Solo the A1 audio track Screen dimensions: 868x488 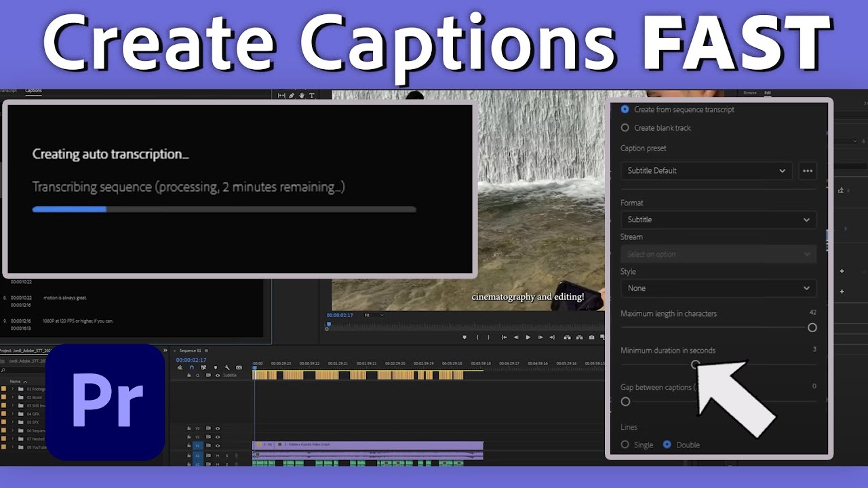point(226,455)
